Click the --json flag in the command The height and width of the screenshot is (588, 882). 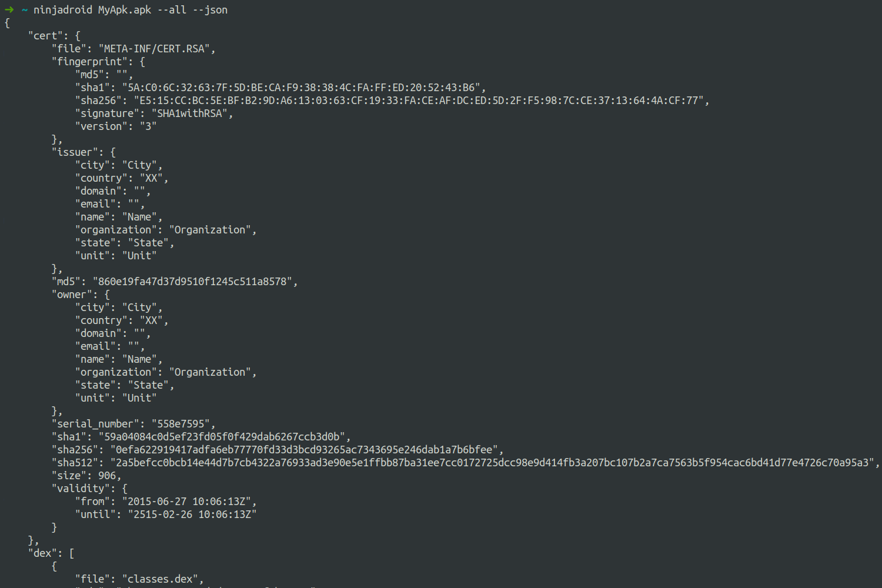coord(210,10)
